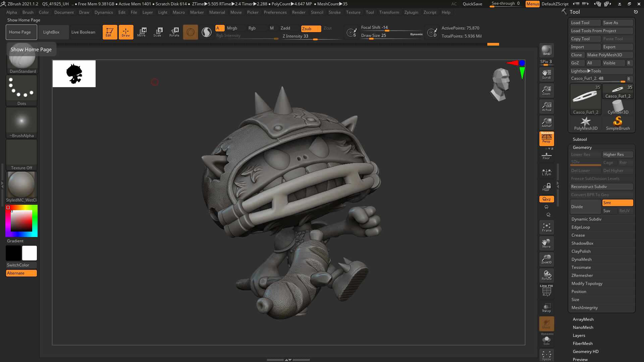The image size is (644, 362).
Task: Click the white secondary color swatch
Action: 30,253
